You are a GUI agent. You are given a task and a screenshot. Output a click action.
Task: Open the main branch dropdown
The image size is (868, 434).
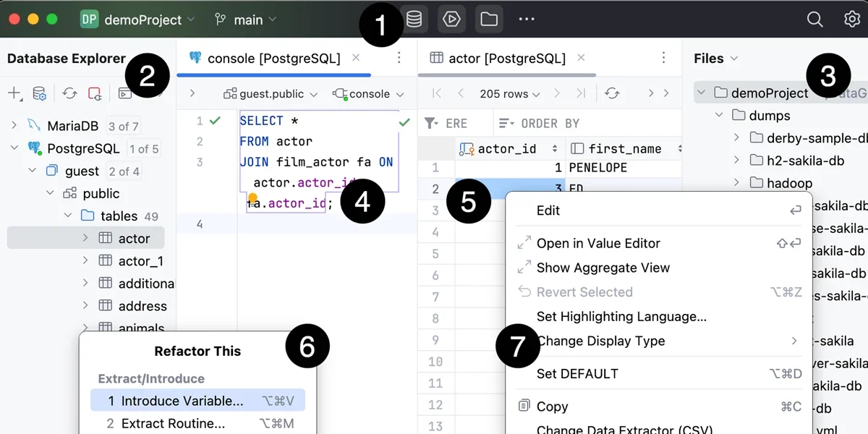246,20
